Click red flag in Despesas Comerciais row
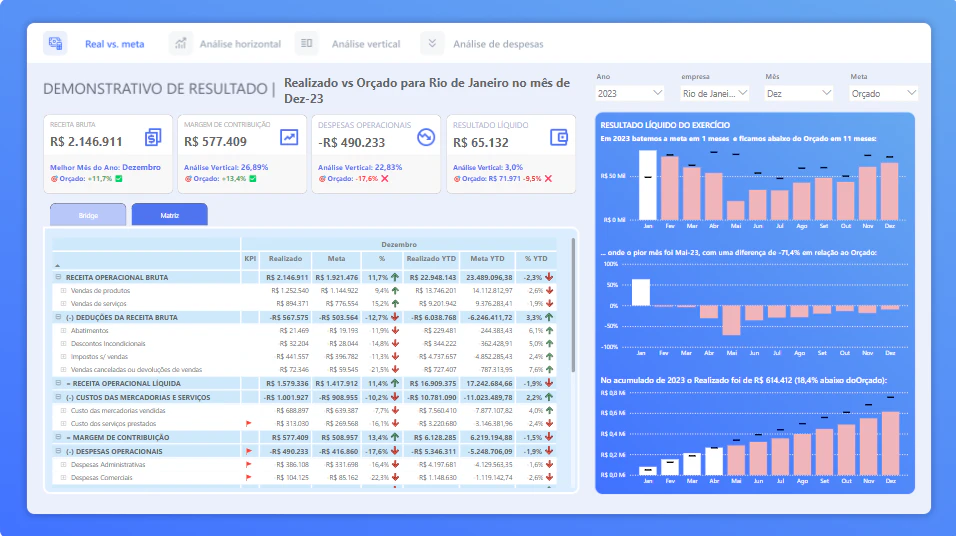956x536 pixels. [x=248, y=477]
